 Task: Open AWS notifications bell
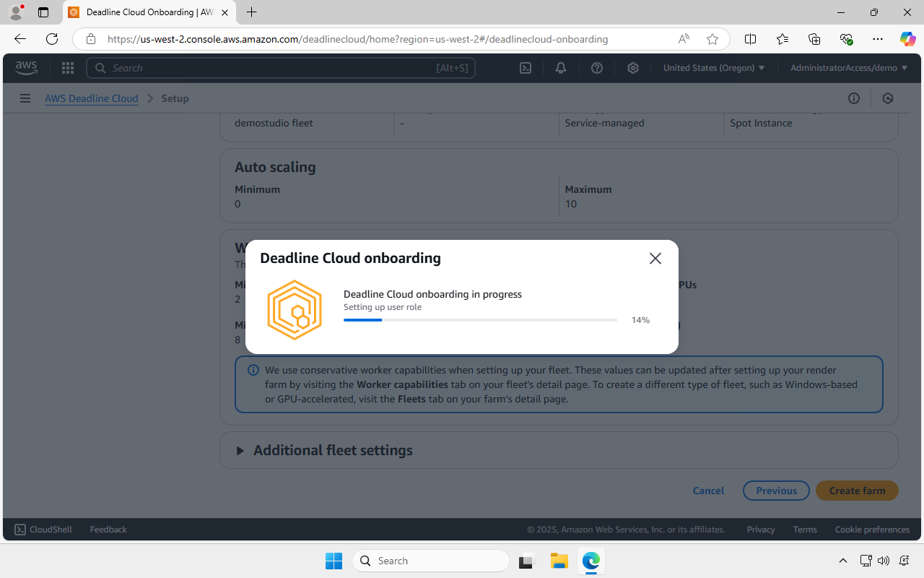(x=560, y=67)
